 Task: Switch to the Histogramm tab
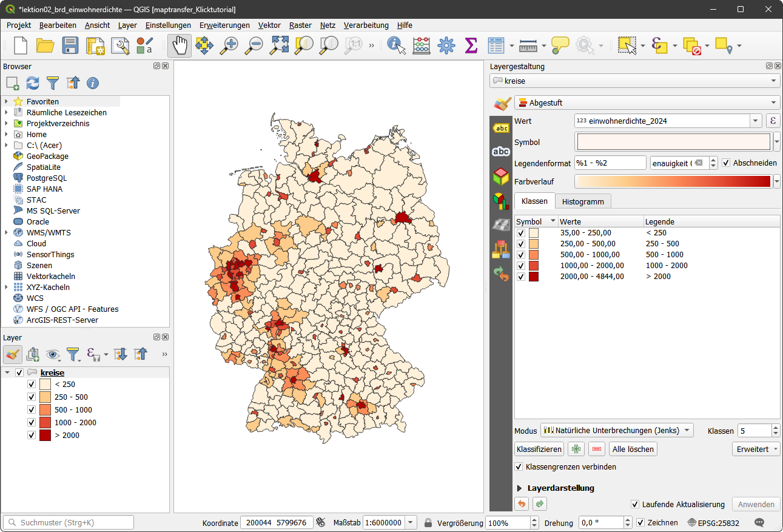(583, 201)
